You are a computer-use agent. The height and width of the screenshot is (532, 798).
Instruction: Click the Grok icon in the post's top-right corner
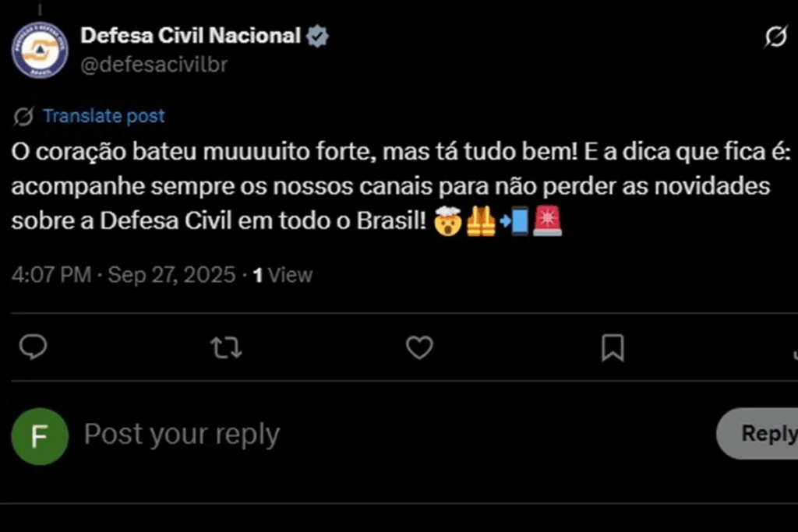pyautogui.click(x=775, y=37)
